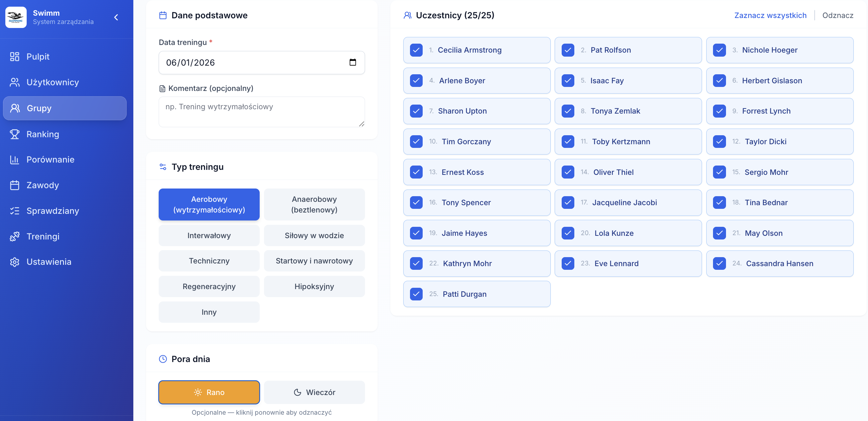Image resolution: width=868 pixels, height=421 pixels.
Task: Open Użytkownicy menu item
Action: coord(53,82)
